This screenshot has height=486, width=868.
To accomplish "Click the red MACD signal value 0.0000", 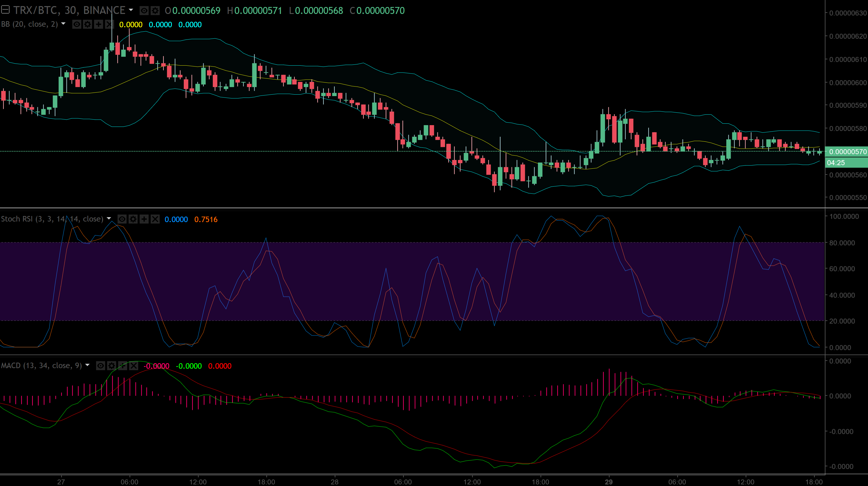I will click(220, 366).
